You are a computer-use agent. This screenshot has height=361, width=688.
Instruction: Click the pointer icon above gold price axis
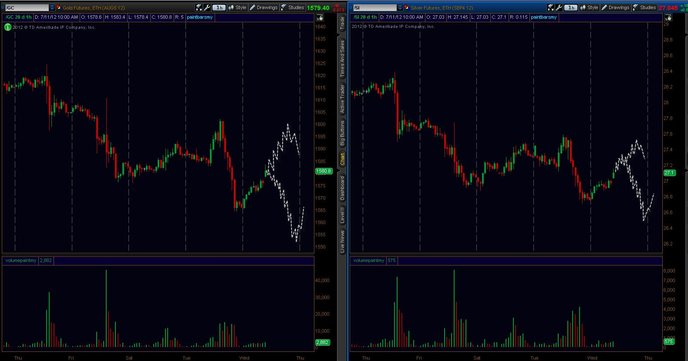[320, 18]
